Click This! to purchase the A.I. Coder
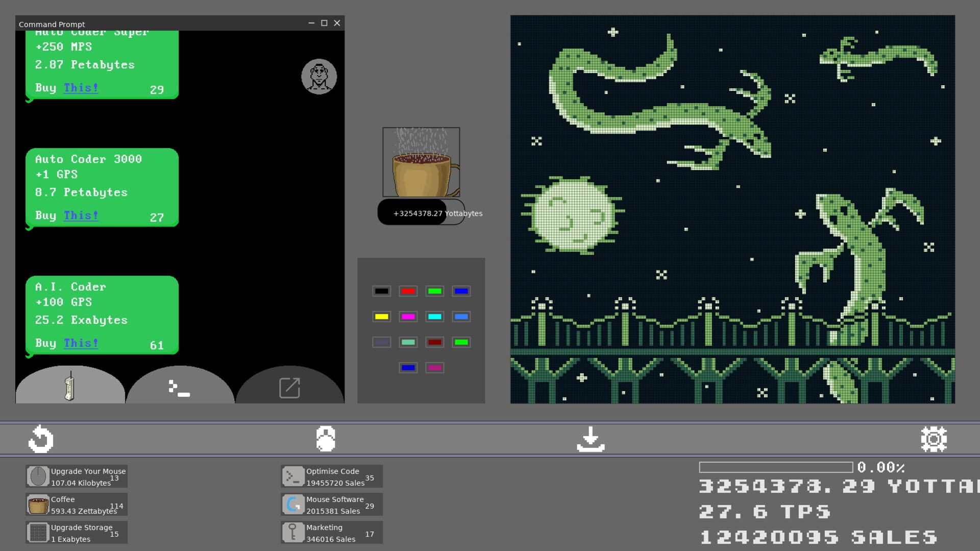980x551 pixels. [x=80, y=343]
